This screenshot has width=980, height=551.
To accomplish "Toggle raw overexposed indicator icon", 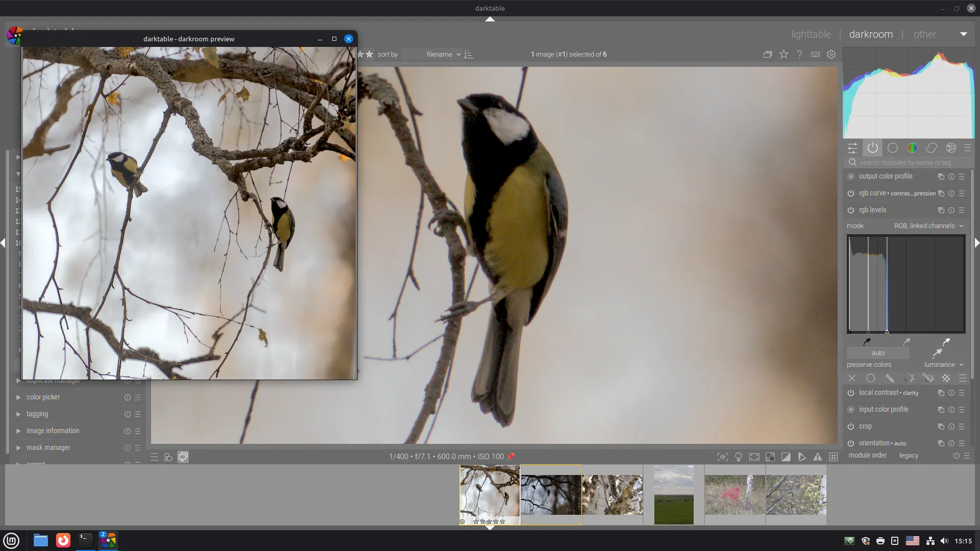I will click(770, 457).
